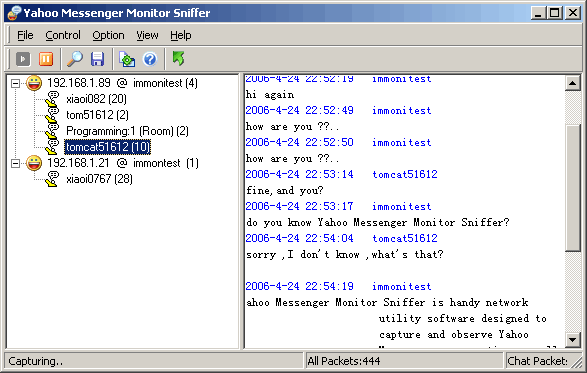Click the options settings toolbar icon

coord(127,59)
